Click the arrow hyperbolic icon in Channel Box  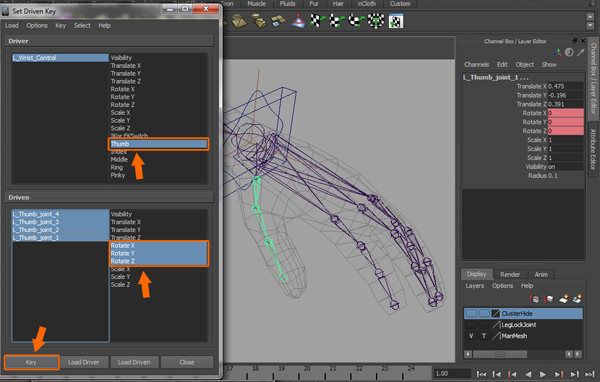581,52
